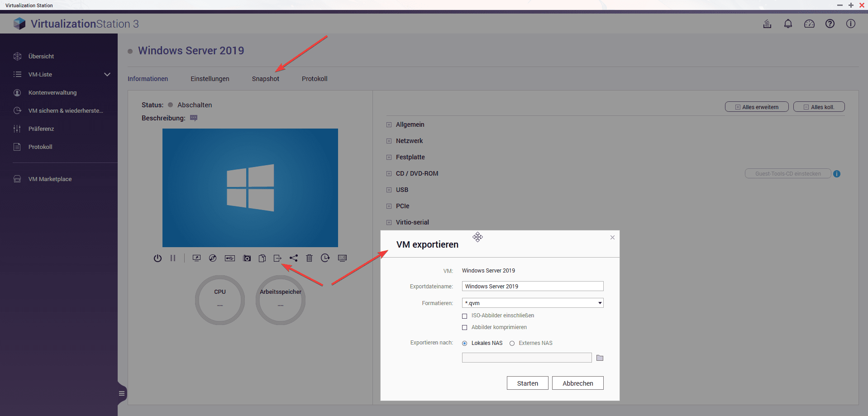Click the export destination path field
Image resolution: width=868 pixels, height=416 pixels.
click(527, 358)
